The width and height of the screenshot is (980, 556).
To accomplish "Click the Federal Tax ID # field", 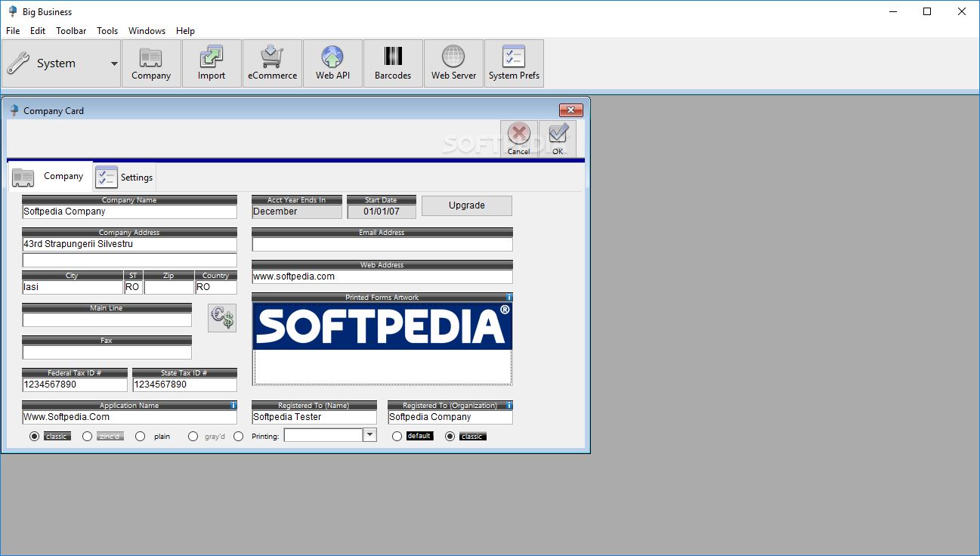I will click(74, 385).
